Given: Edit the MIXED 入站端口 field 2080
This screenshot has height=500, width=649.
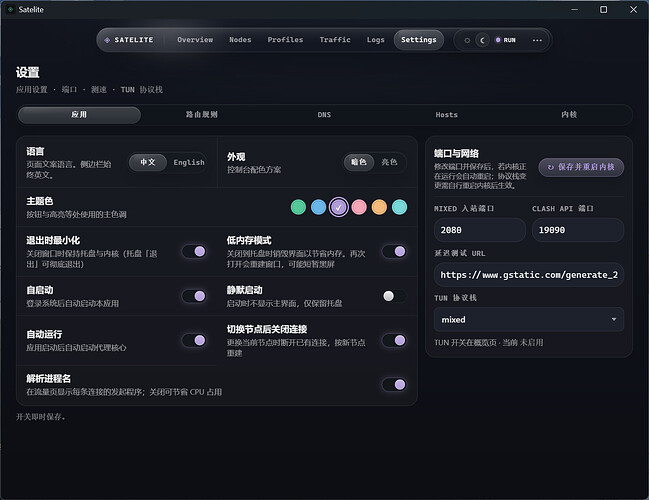Looking at the screenshot, I should point(480,230).
